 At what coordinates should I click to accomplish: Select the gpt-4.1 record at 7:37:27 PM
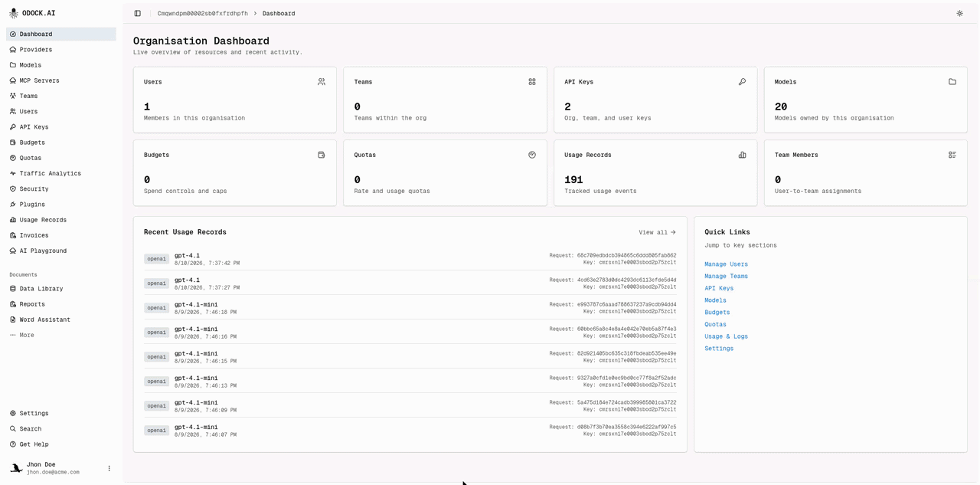click(x=410, y=283)
